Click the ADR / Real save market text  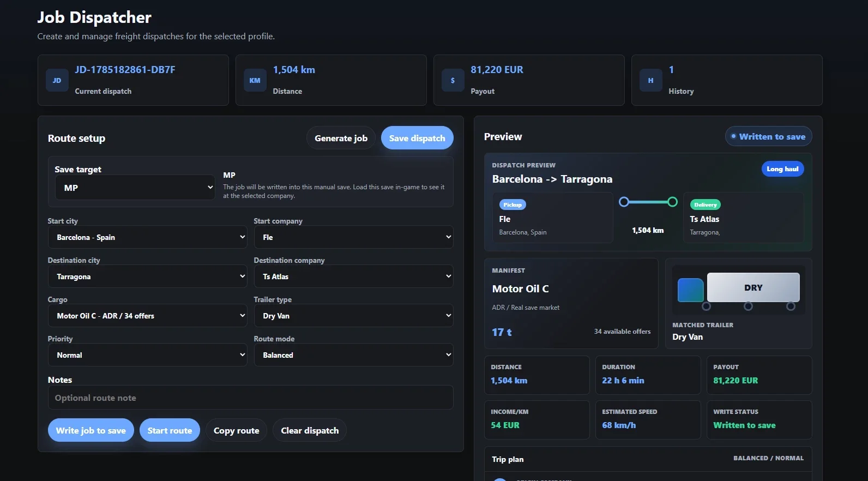526,308
